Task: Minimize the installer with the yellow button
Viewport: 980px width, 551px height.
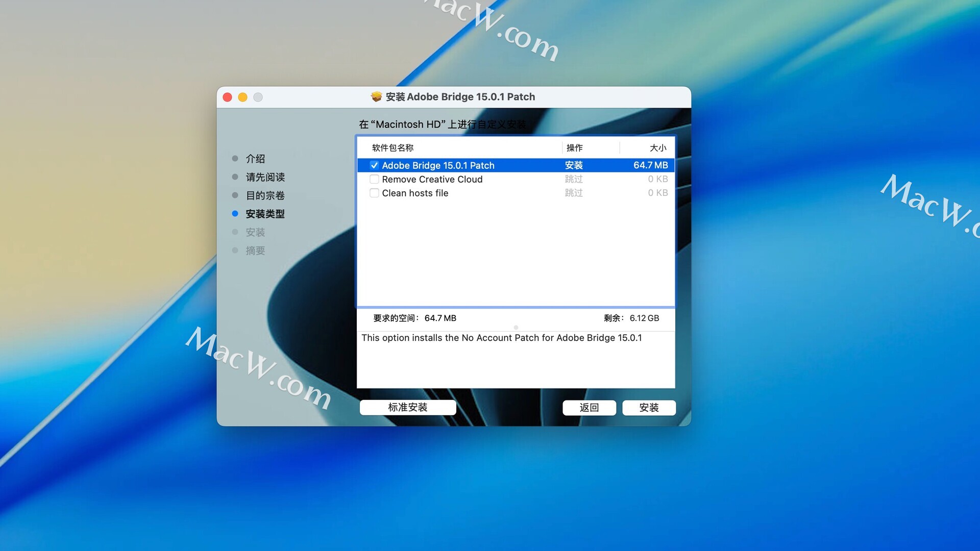Action: coord(243,97)
